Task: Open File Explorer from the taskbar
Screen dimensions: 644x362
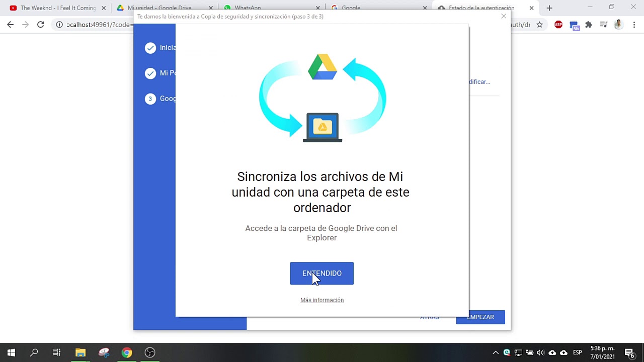Action: coord(80,352)
